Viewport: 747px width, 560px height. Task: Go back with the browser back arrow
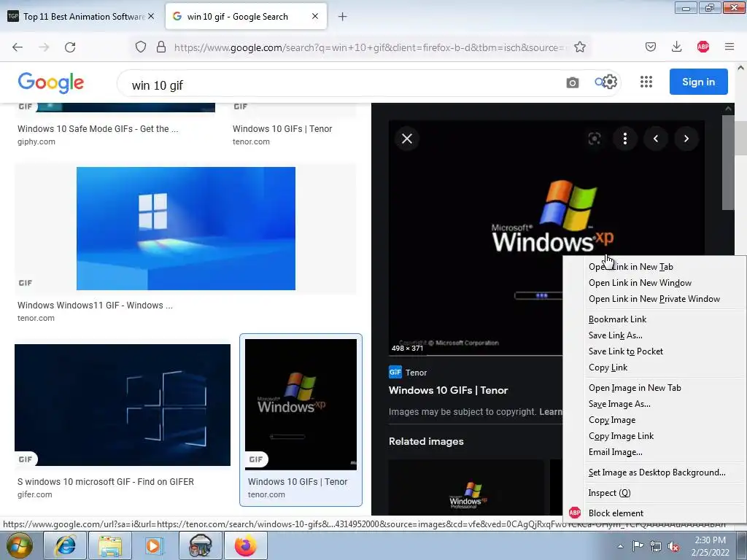pyautogui.click(x=18, y=47)
